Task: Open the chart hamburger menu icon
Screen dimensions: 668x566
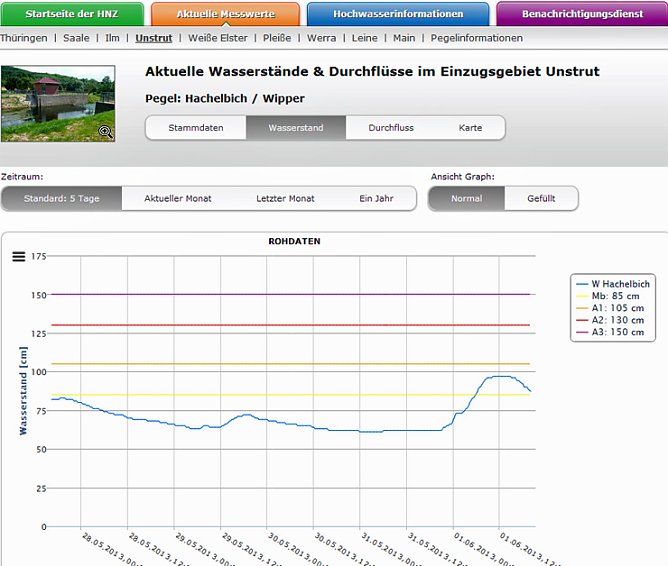Action: 18,257
